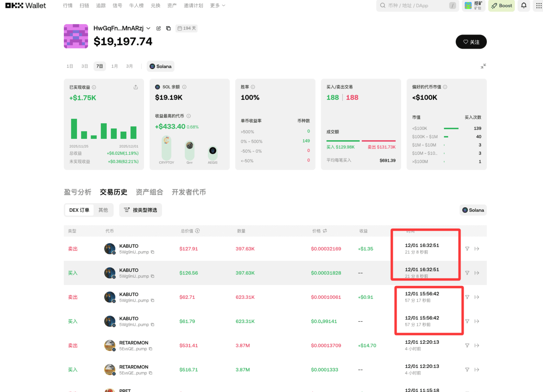
Task: Show info for 已实现收益
Action: 94,87
